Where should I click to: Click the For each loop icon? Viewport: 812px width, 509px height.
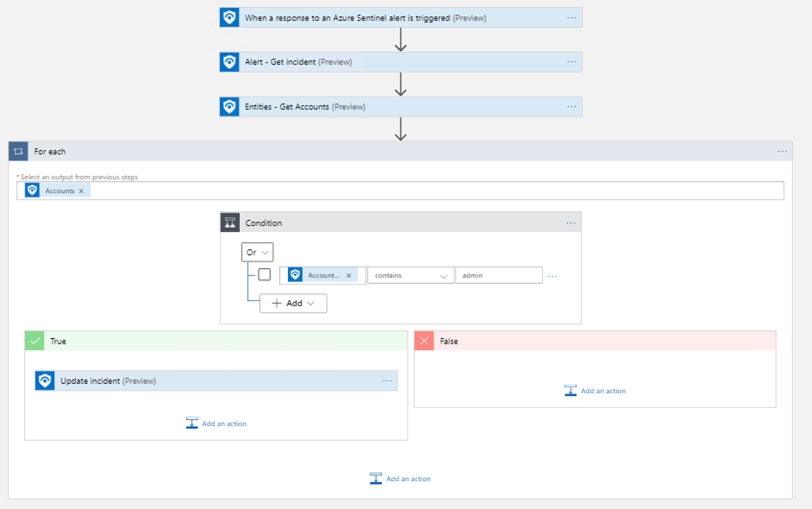click(18, 151)
